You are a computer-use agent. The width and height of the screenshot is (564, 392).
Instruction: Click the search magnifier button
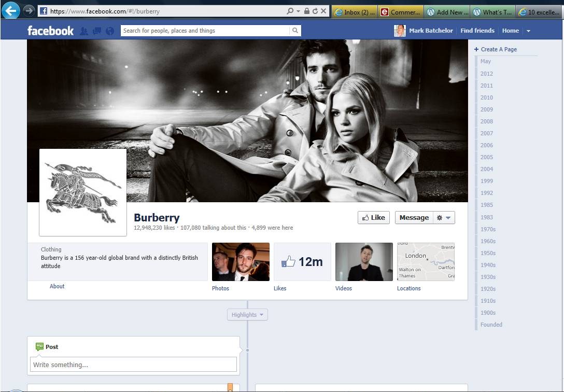295,31
